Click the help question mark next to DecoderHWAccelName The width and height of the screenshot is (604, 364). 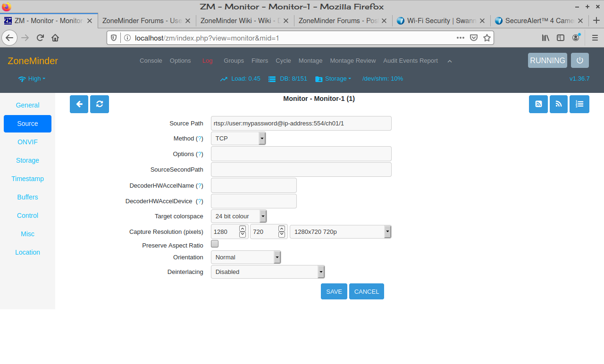[200, 186]
